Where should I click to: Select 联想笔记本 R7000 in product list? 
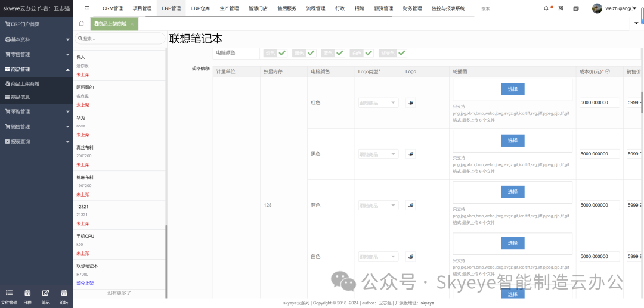[119, 275]
